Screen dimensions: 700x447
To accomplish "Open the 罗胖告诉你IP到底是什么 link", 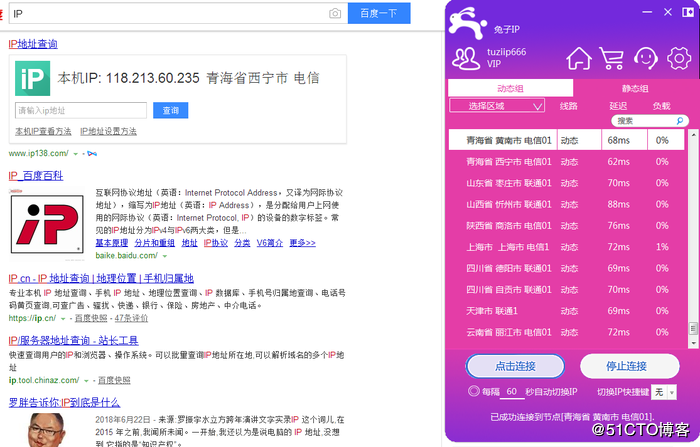I will click(x=64, y=402).
